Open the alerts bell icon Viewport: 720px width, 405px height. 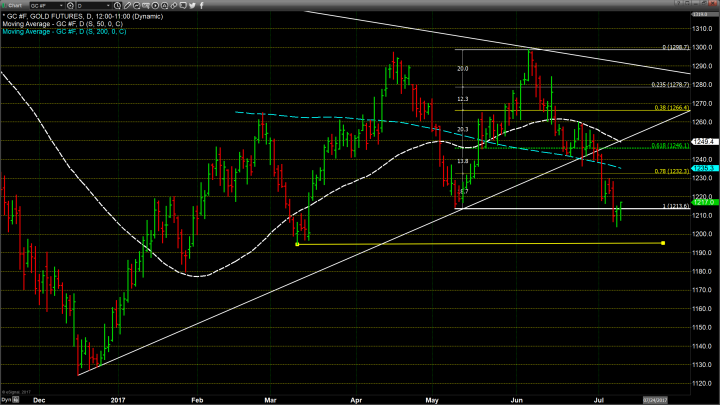tap(164, 6)
